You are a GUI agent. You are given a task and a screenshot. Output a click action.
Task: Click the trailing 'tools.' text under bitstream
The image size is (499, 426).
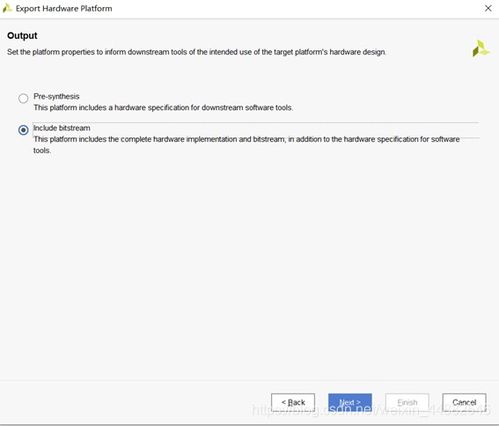point(42,150)
